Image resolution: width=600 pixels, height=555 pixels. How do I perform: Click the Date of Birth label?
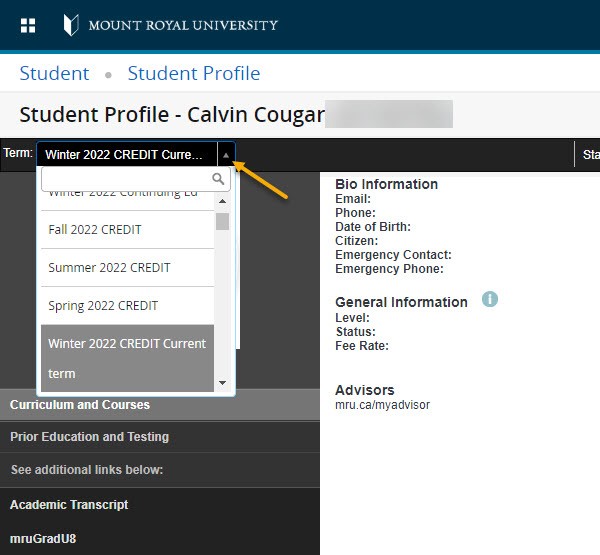tap(373, 227)
